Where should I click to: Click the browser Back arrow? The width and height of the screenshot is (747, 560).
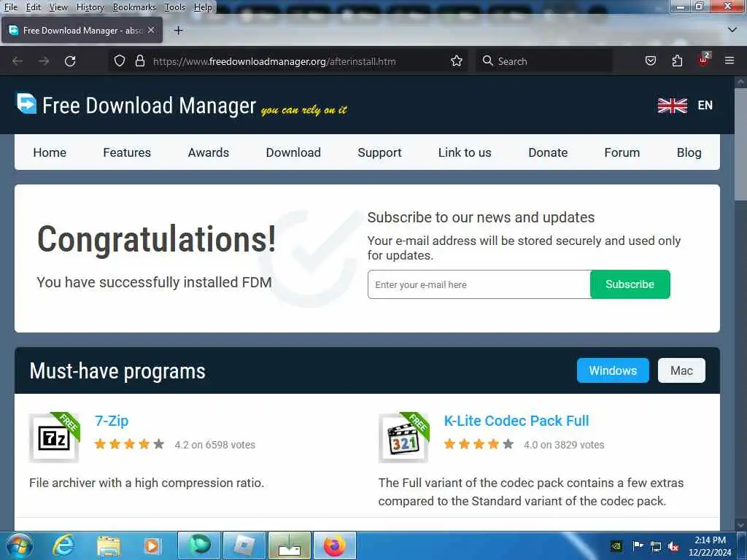pos(18,61)
